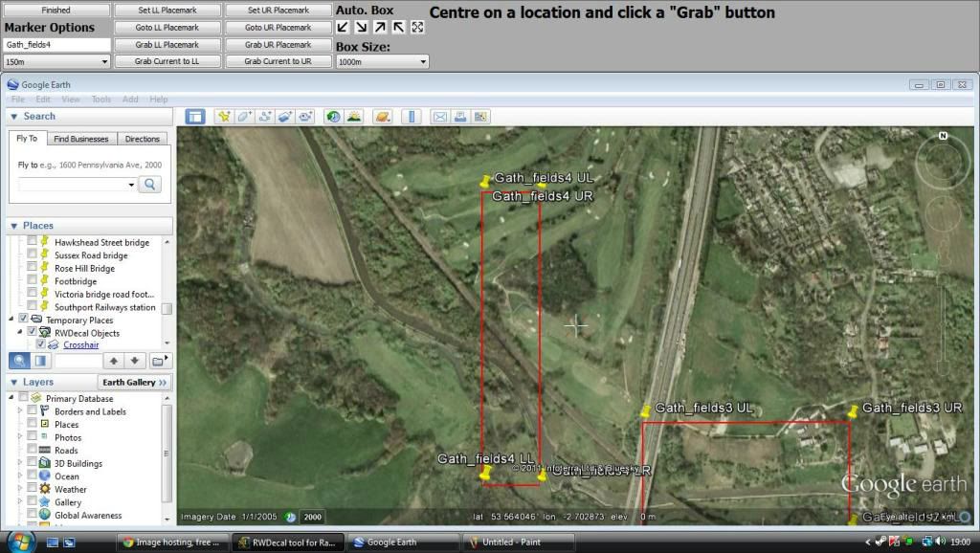Viewport: 980px width, 553px height.
Task: Click the Grab LL Placemark button
Action: 167,45
